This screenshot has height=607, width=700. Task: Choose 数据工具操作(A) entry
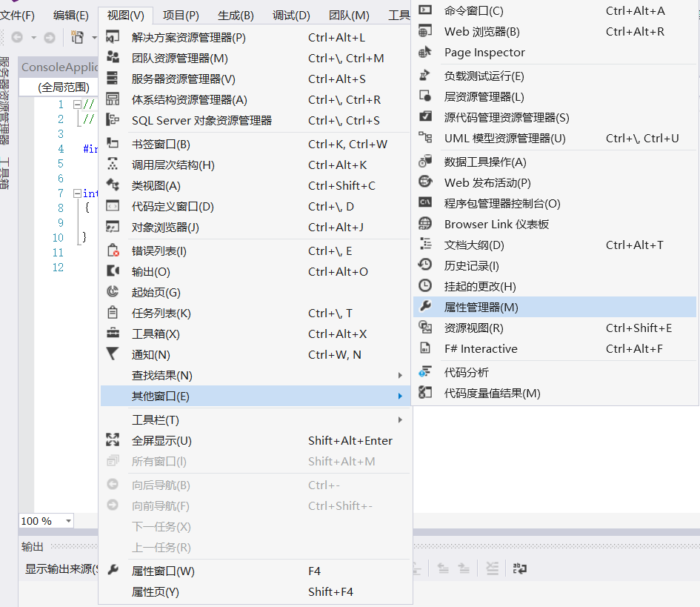point(555,162)
